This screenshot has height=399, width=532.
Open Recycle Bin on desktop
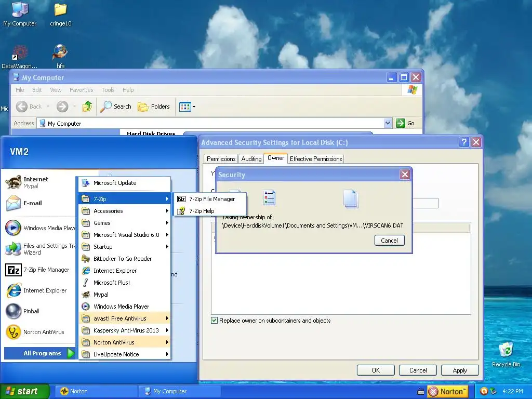tap(506, 354)
